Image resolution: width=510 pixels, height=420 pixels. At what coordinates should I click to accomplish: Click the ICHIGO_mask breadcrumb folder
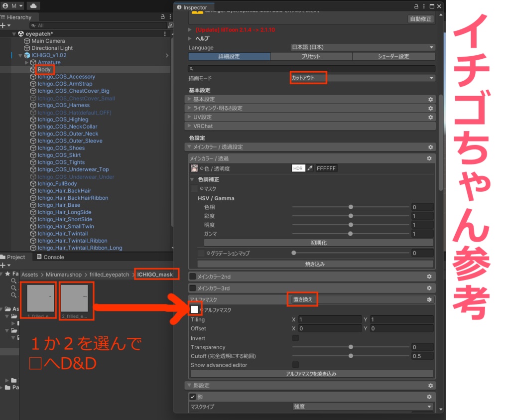[155, 275]
